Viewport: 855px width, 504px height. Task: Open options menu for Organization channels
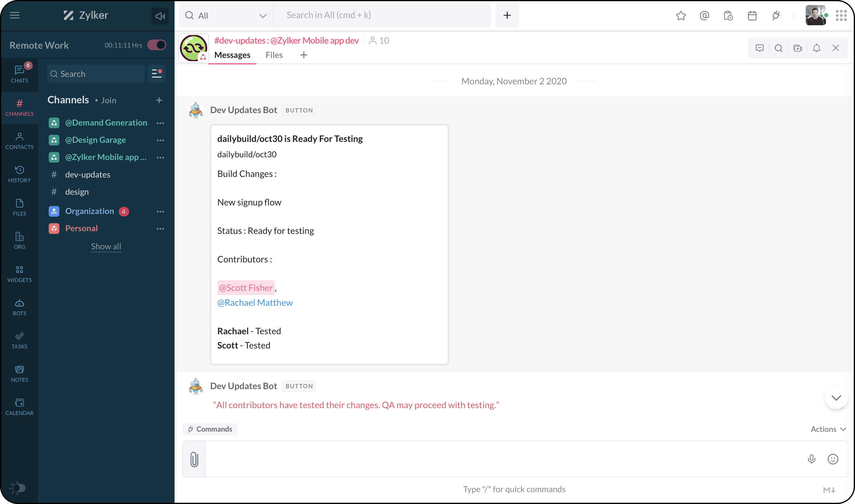point(160,212)
